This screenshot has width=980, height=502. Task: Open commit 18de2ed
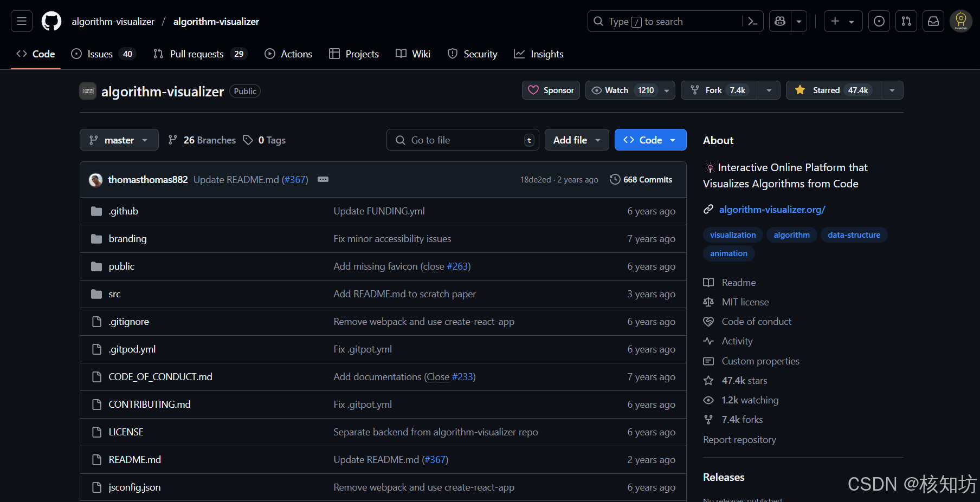point(536,180)
